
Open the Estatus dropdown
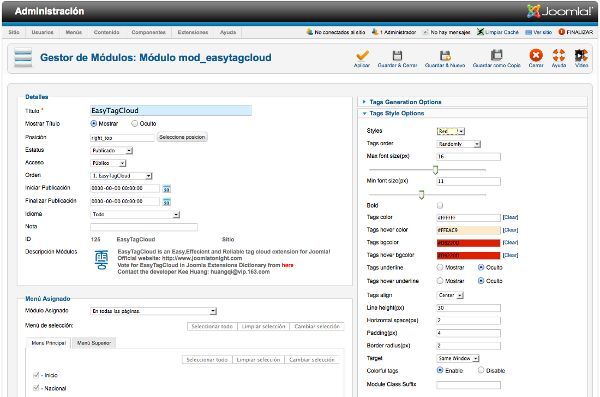click(112, 150)
